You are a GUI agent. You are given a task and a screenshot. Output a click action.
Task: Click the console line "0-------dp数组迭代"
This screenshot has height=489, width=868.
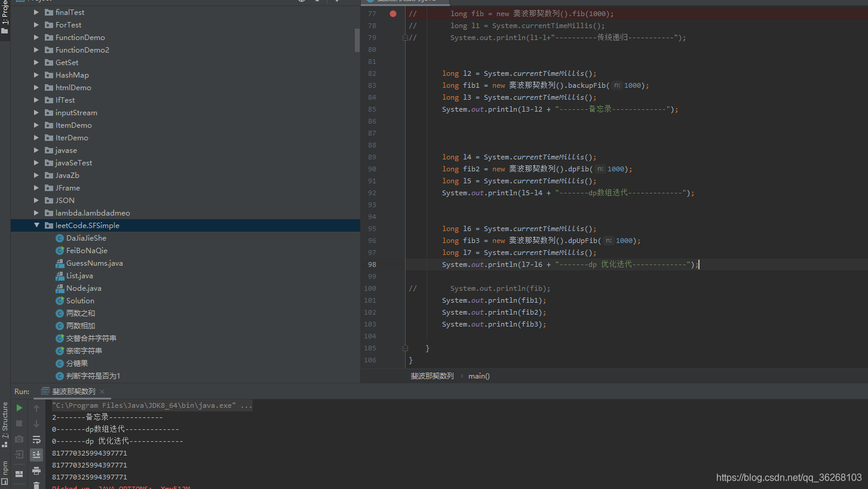pyautogui.click(x=115, y=429)
